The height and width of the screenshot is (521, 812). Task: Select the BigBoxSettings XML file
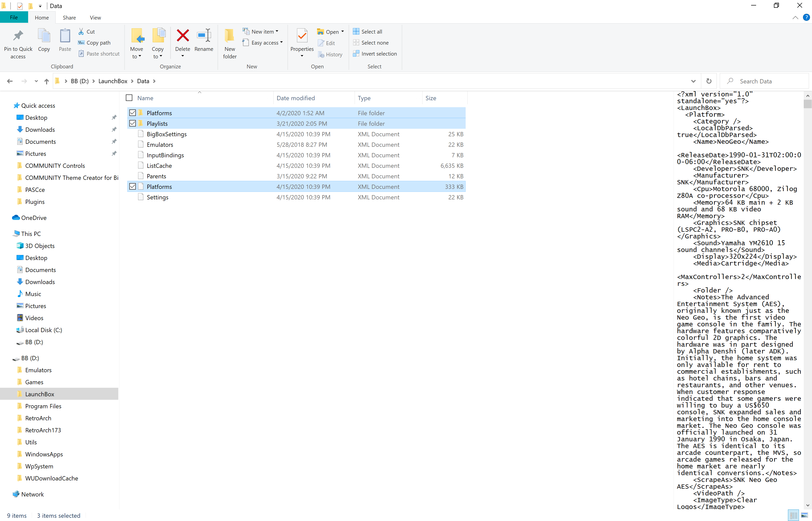coord(296,134)
